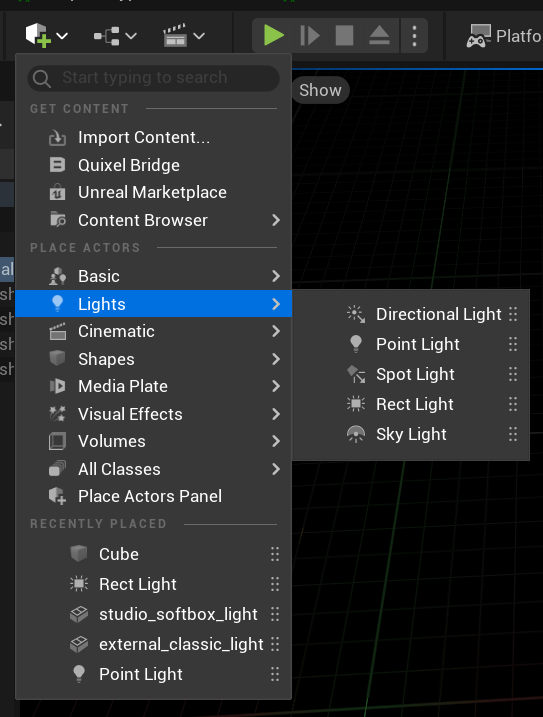Click the Show viewport button
Screen dimensions: 543x717
pos(320,90)
